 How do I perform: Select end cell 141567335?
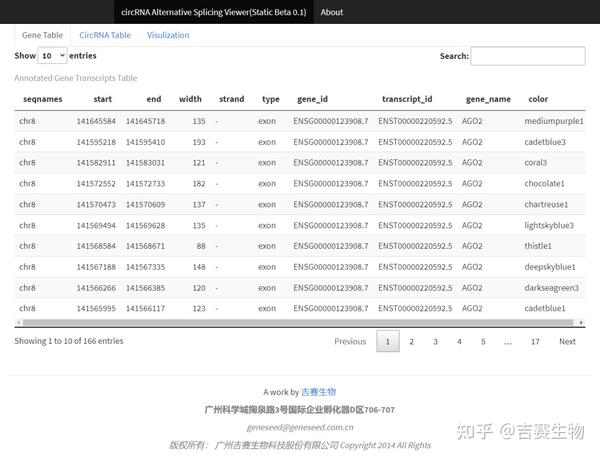click(145, 267)
